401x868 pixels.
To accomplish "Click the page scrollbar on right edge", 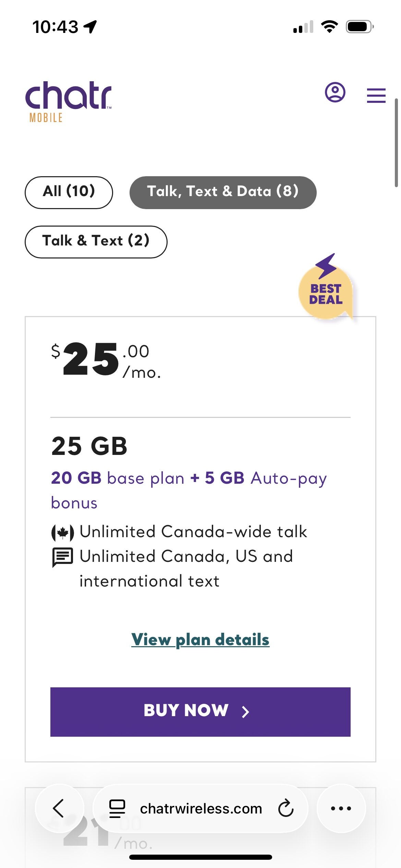I will point(396,142).
